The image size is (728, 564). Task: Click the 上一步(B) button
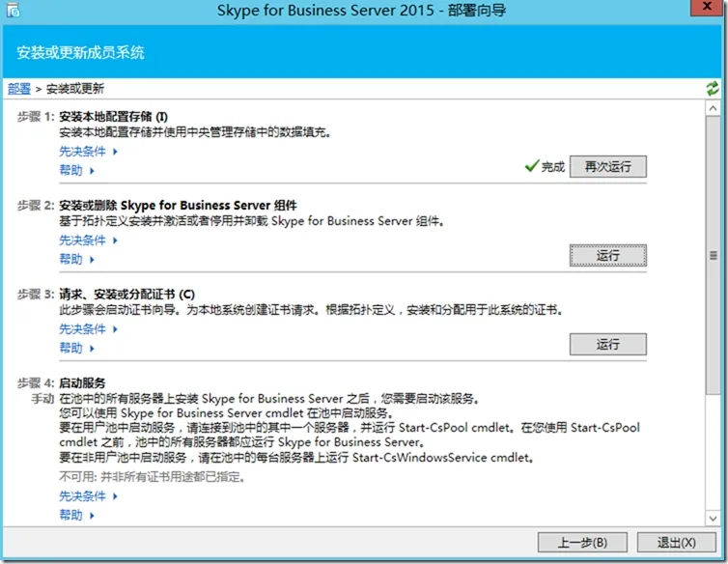(x=582, y=542)
